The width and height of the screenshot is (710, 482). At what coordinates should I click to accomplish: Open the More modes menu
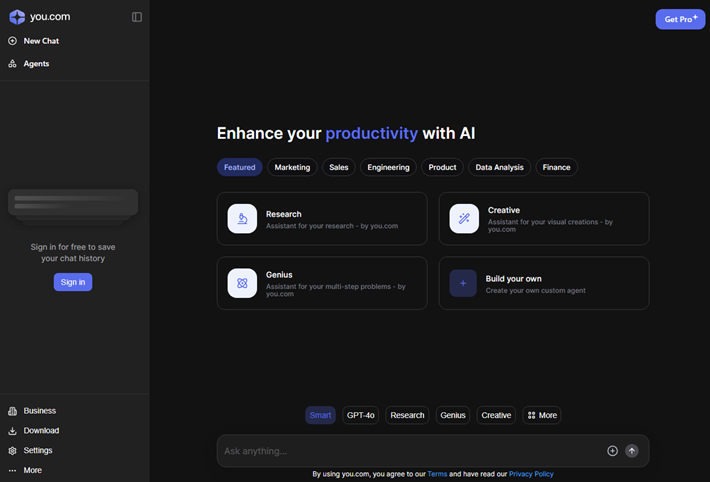point(542,415)
